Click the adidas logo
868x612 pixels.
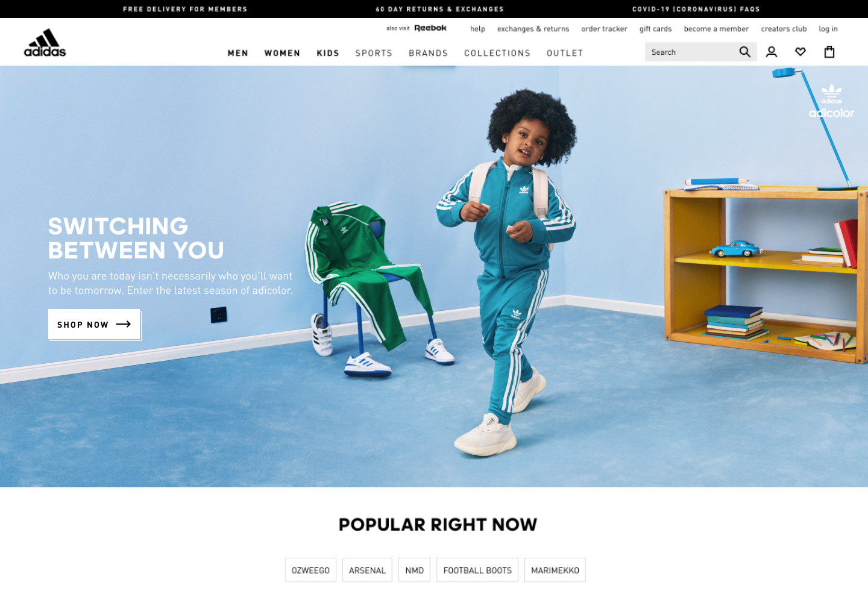click(45, 43)
